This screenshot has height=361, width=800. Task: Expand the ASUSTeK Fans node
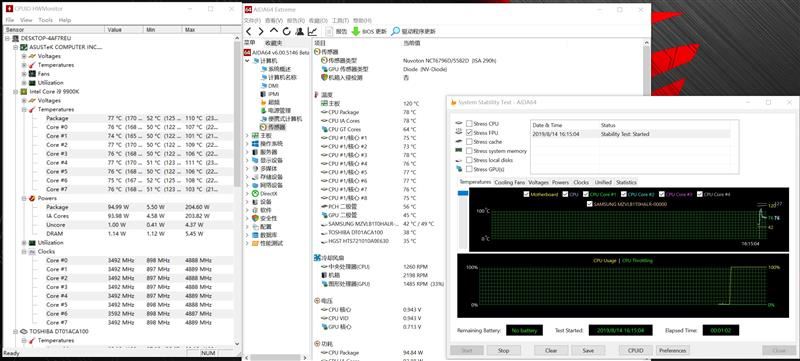pos(24,74)
